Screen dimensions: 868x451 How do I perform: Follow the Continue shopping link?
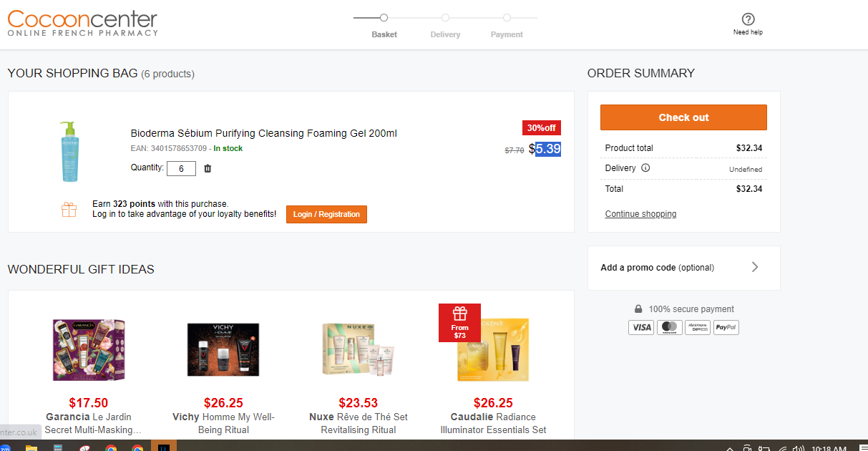pos(640,214)
